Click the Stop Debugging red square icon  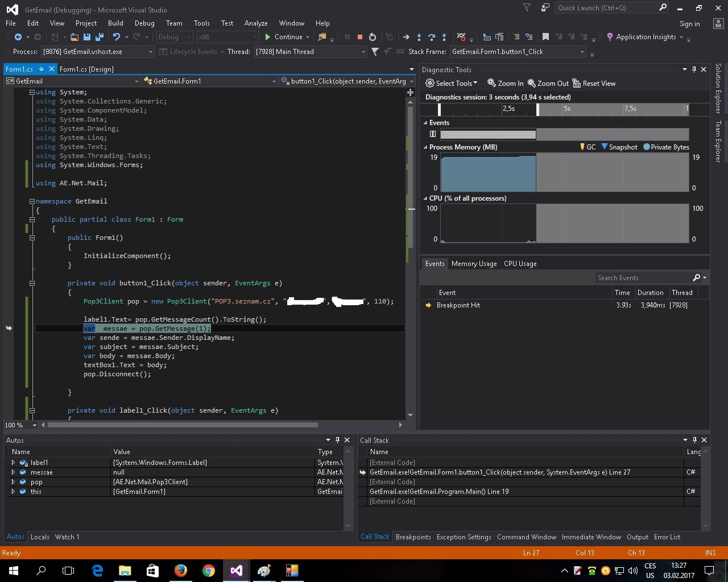tap(360, 37)
